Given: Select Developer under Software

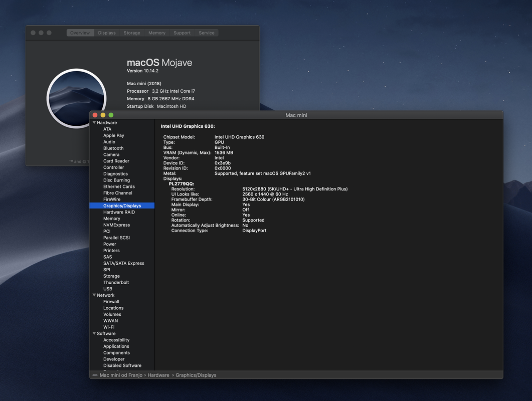Looking at the screenshot, I should 114,359.
